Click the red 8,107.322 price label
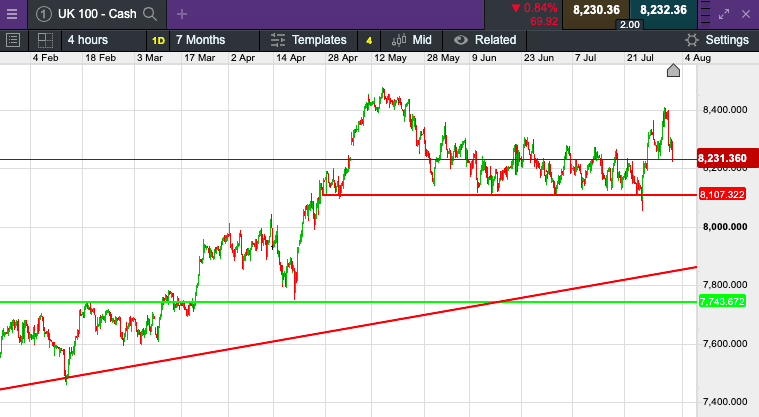Viewport: 759px width, 417px height. [723, 195]
